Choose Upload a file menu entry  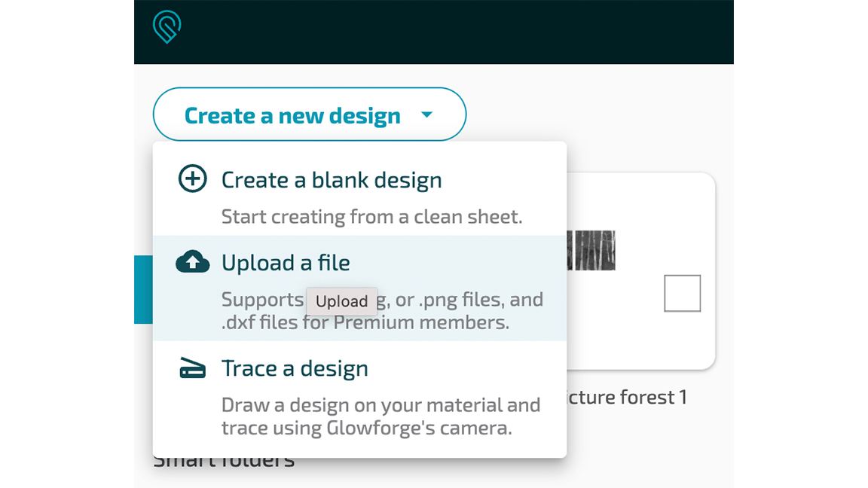pyautogui.click(x=360, y=288)
